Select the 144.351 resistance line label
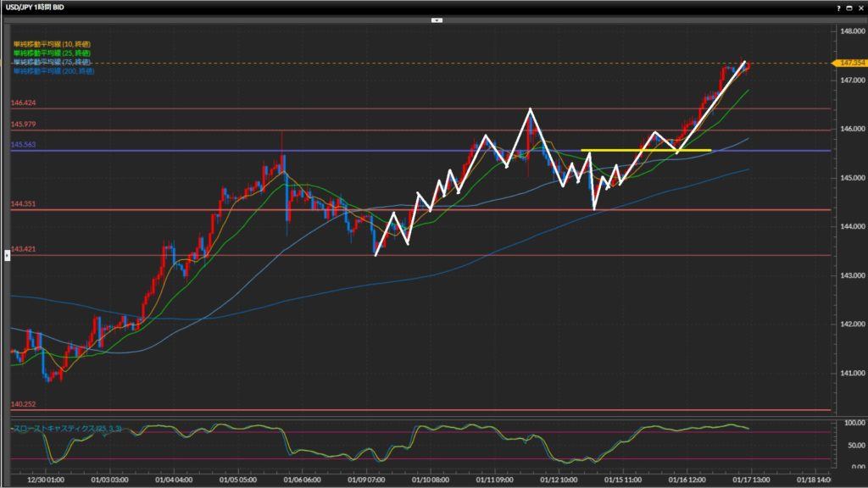Screen dimensions: 868x488 (23, 204)
